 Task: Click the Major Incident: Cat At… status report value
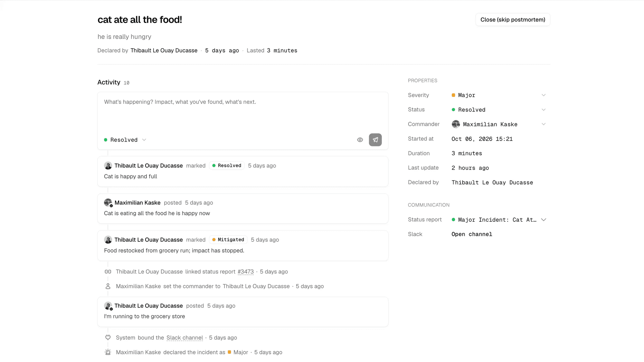[x=497, y=220]
